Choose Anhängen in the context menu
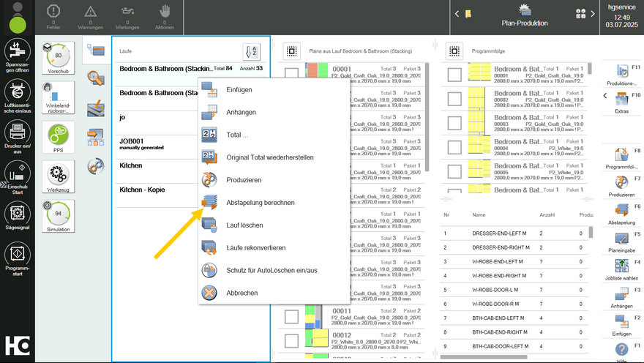The height and width of the screenshot is (363, 644). click(x=274, y=112)
